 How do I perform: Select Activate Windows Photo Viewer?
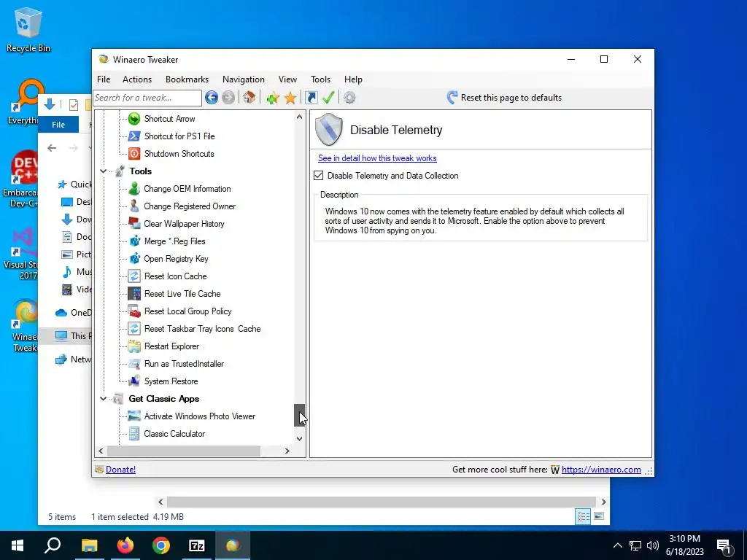(200, 416)
